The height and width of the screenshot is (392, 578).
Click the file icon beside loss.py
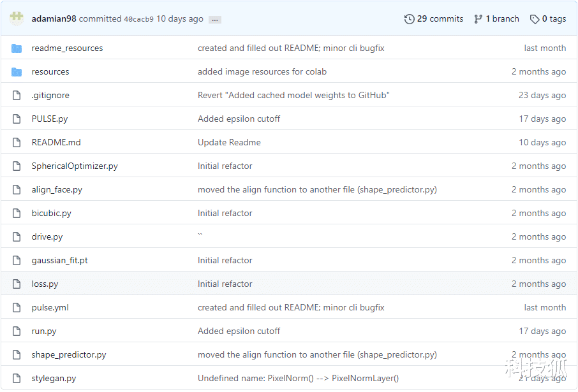coord(17,284)
